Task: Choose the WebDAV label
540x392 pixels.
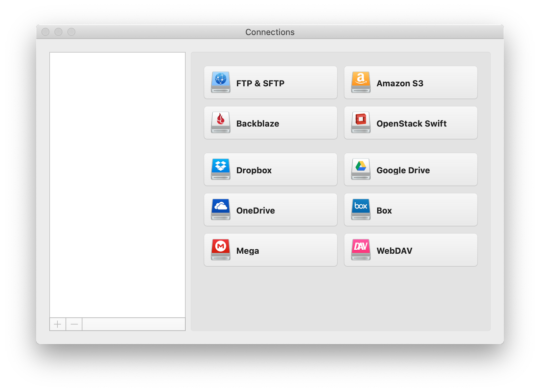Action: point(395,251)
